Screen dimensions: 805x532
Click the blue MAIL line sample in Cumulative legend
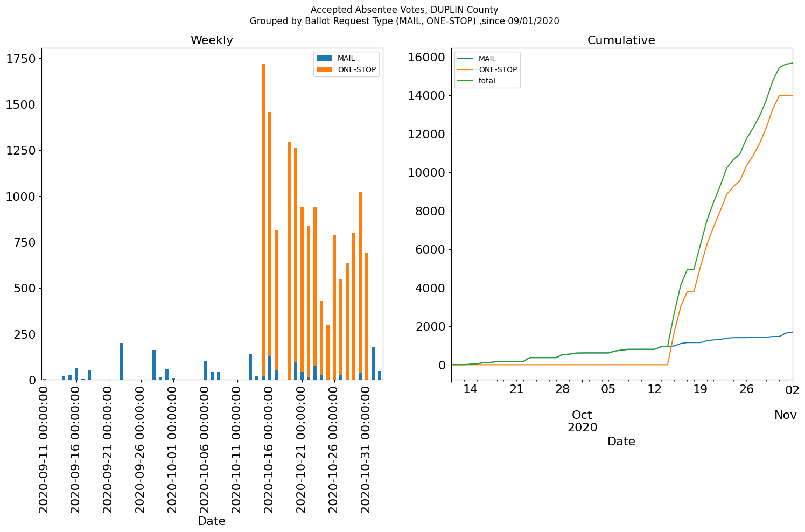coord(466,59)
